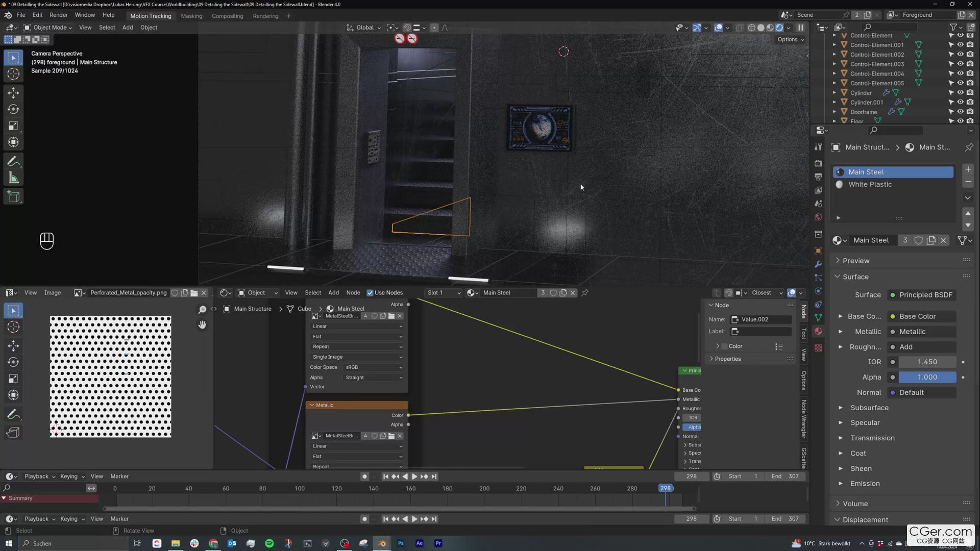Click the Alpha value slider
The width and height of the screenshot is (980, 551).
tap(927, 377)
